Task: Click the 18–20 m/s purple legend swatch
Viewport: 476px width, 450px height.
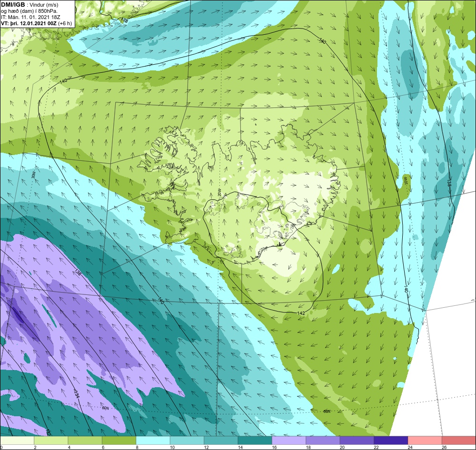Action: (x=323, y=440)
